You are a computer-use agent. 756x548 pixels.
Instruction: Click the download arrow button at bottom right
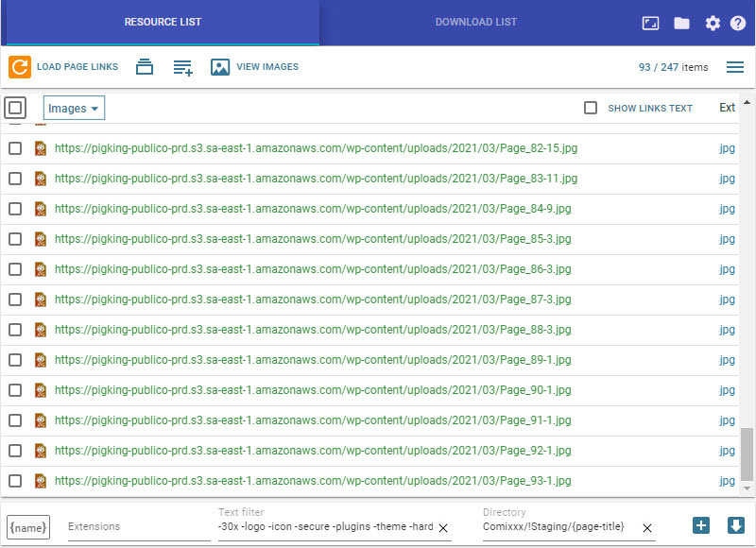pyautogui.click(x=736, y=526)
